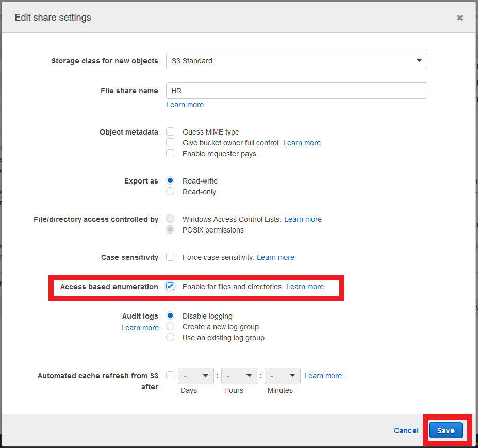Select Use an existing log group
The height and width of the screenshot is (448, 478).
click(170, 337)
